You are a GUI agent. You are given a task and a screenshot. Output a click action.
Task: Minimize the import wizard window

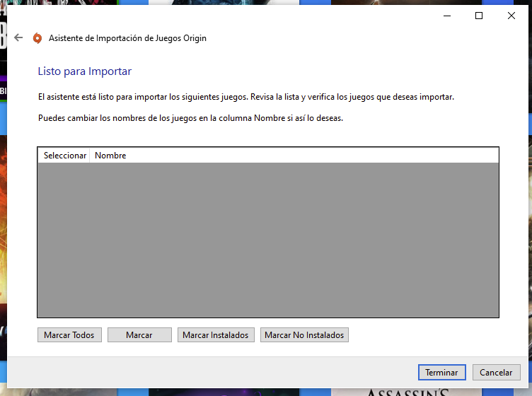[447, 16]
